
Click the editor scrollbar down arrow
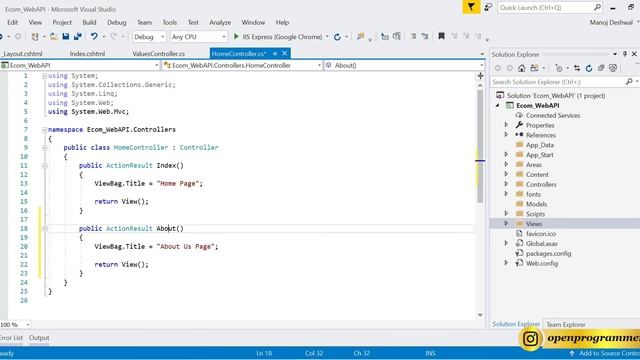(x=480, y=315)
